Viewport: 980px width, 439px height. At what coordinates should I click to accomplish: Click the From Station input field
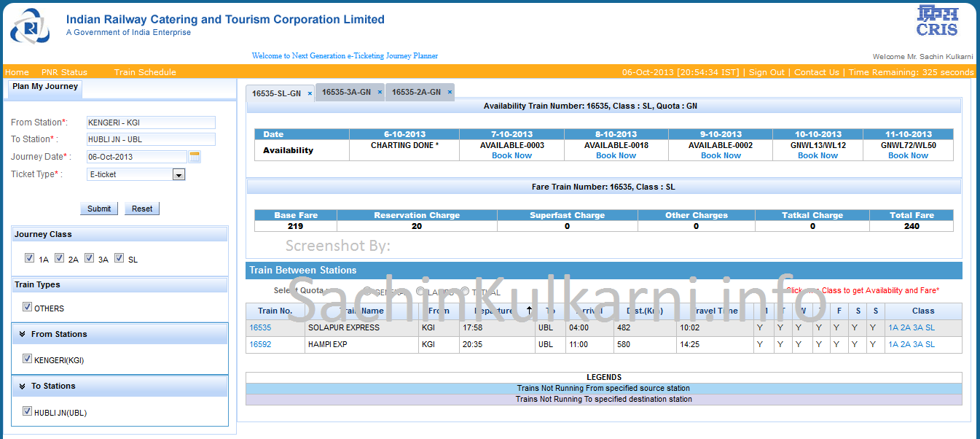coord(151,123)
